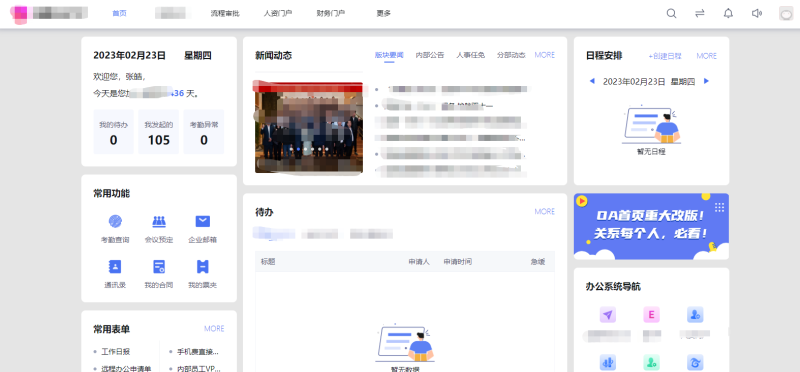Image resolution: width=800 pixels, height=372 pixels.
Task: Open 会议预定 meeting booking icon
Action: click(x=159, y=221)
